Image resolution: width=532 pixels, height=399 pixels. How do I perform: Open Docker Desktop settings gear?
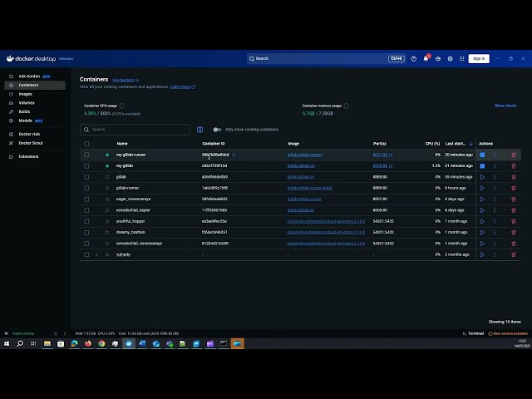coord(451,59)
